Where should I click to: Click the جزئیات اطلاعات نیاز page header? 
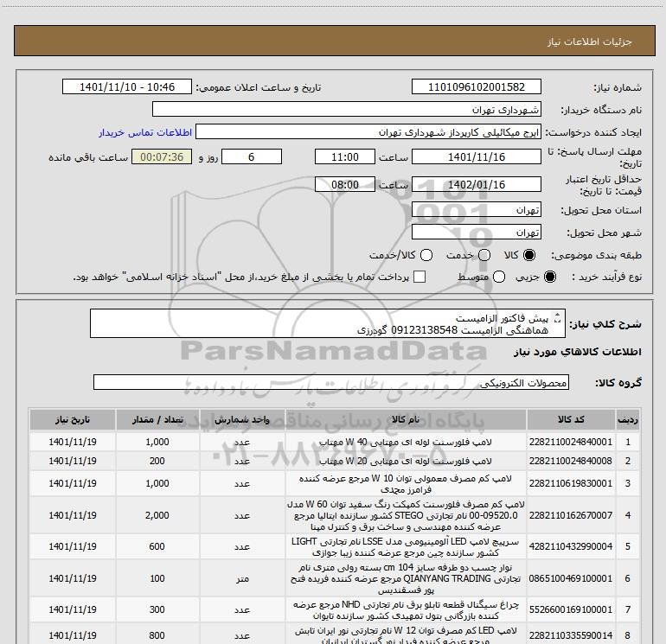click(x=589, y=41)
